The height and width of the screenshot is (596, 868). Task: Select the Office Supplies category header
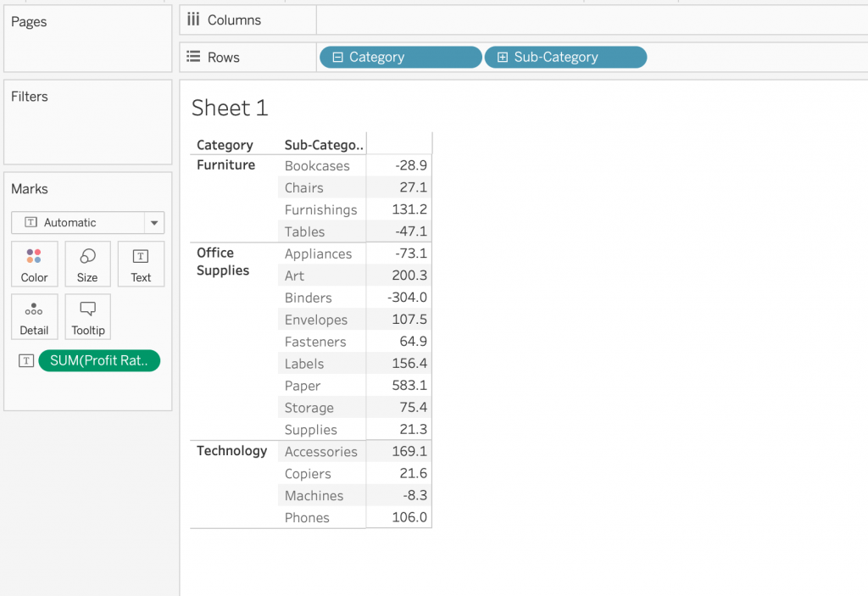(222, 261)
